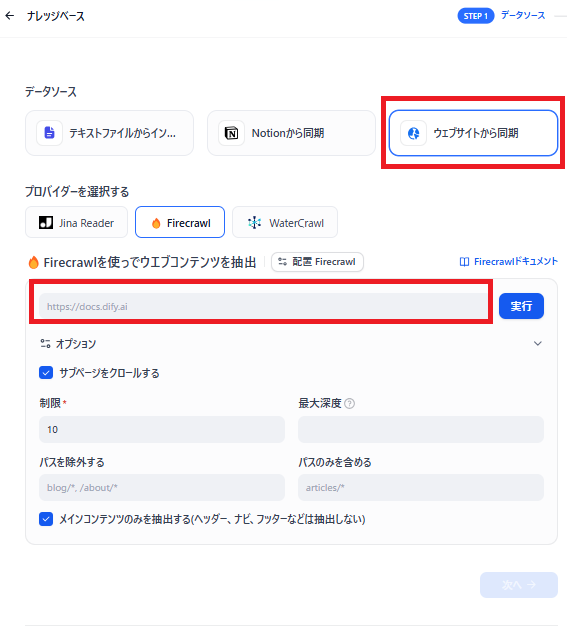Click the Notion logo icon
The width and height of the screenshot is (567, 629).
point(232,133)
